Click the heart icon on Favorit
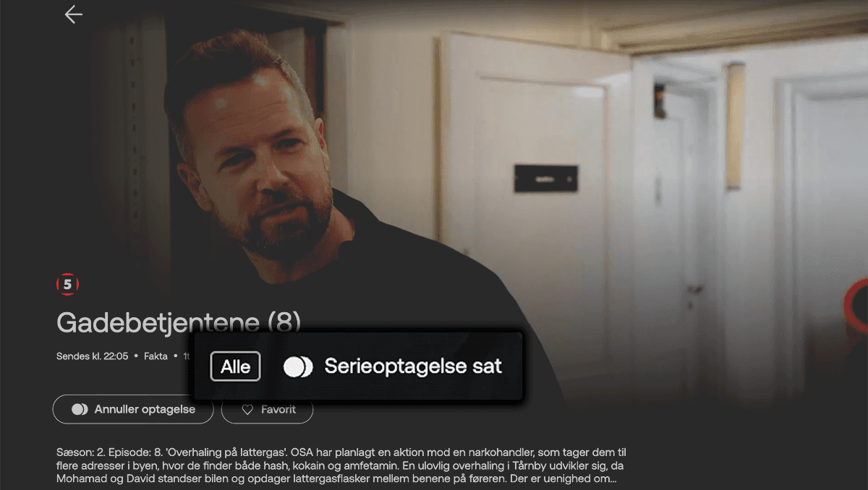 [247, 410]
